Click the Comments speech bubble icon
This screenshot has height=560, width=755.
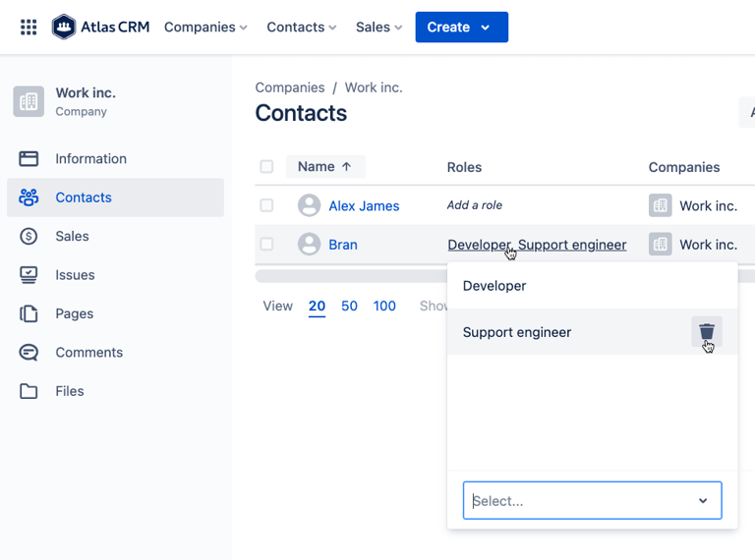29,353
